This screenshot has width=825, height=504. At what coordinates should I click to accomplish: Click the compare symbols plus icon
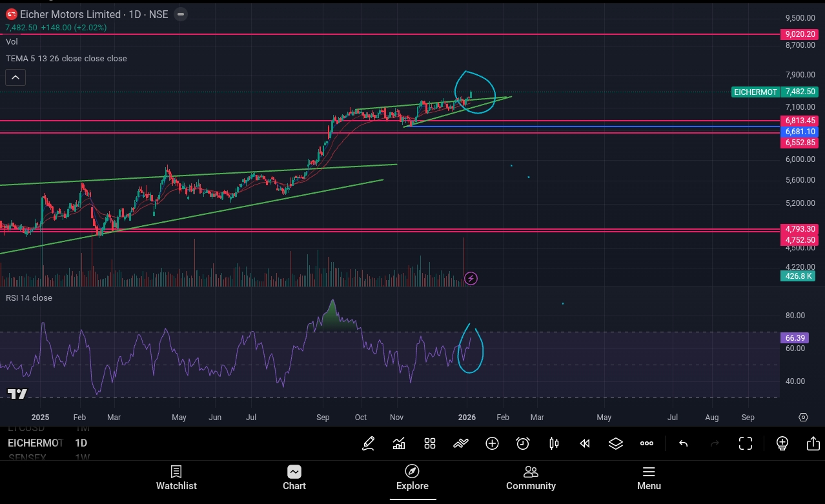pos(492,443)
